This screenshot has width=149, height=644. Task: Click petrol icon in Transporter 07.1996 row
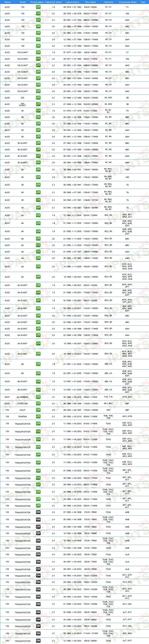pos(38,471)
